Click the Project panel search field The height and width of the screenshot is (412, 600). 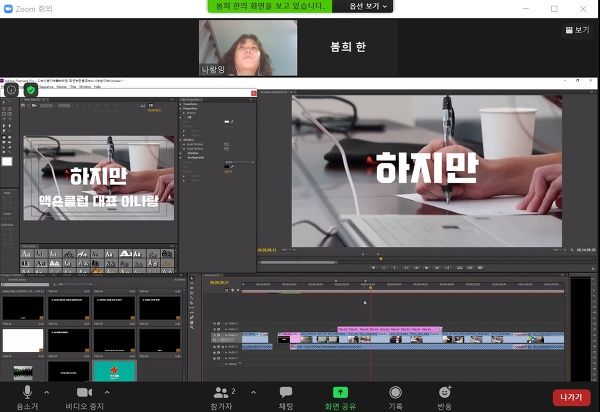click(x=25, y=285)
